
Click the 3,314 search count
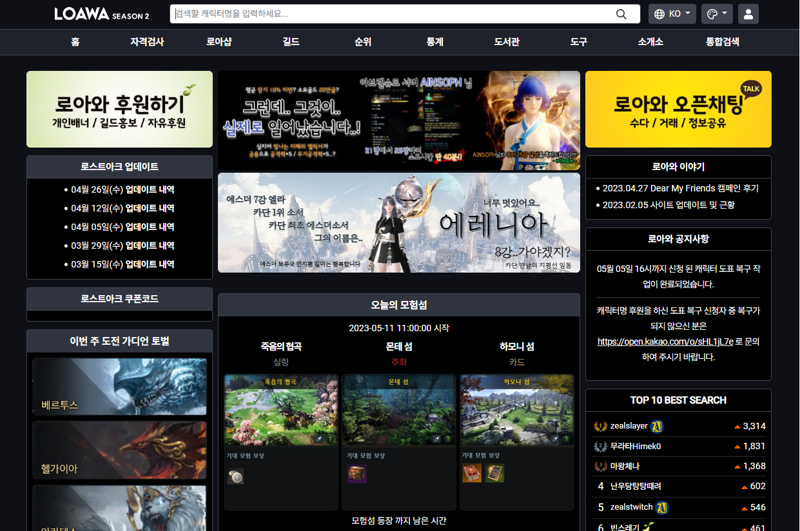tap(754, 426)
